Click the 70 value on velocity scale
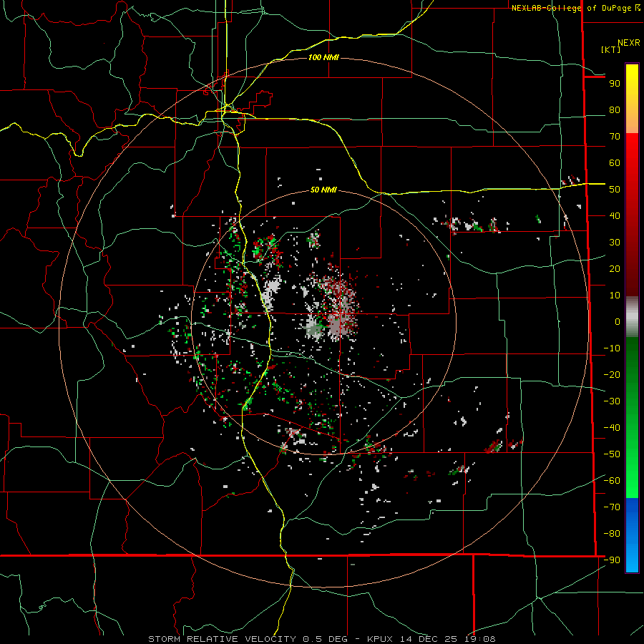This screenshot has height=644, width=644. click(615, 137)
